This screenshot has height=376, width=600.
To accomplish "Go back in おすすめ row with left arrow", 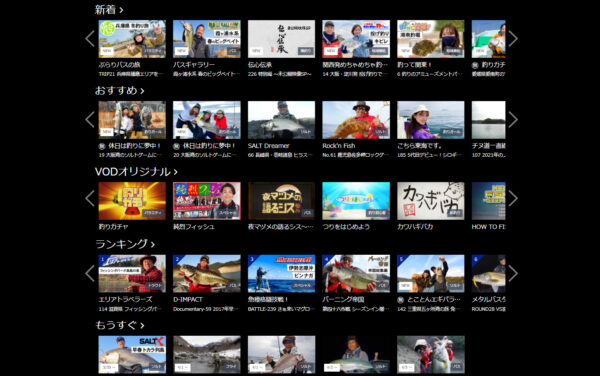I will [90, 120].
